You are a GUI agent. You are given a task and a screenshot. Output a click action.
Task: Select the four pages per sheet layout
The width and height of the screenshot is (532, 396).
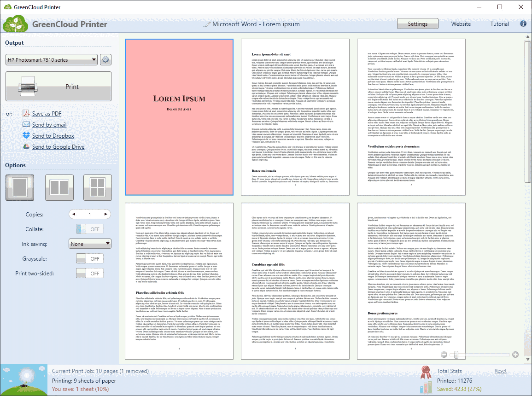(x=97, y=188)
